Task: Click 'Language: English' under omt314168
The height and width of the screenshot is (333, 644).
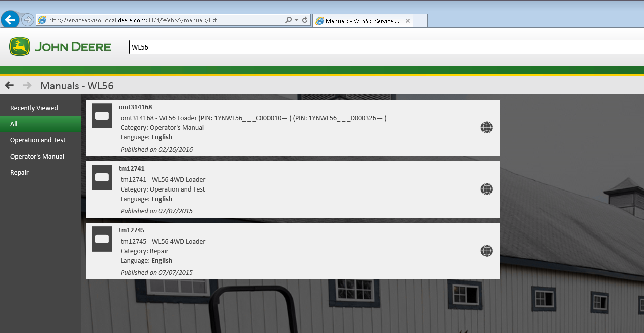Action: point(146,137)
